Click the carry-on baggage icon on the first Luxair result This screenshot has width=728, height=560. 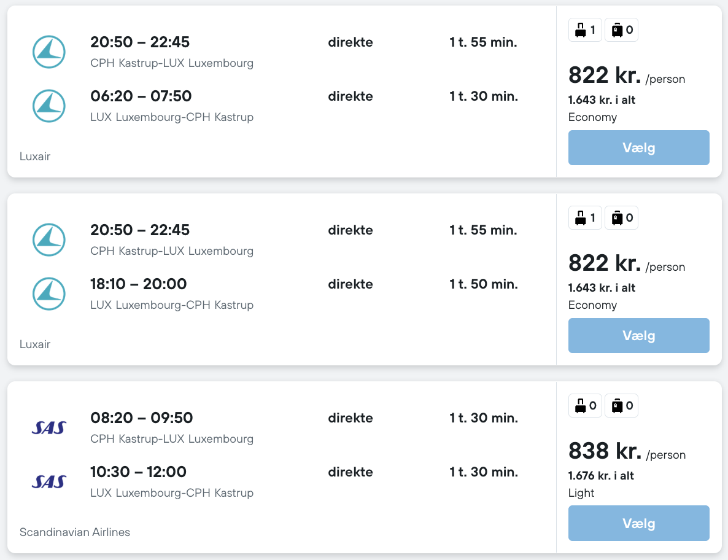(580, 29)
